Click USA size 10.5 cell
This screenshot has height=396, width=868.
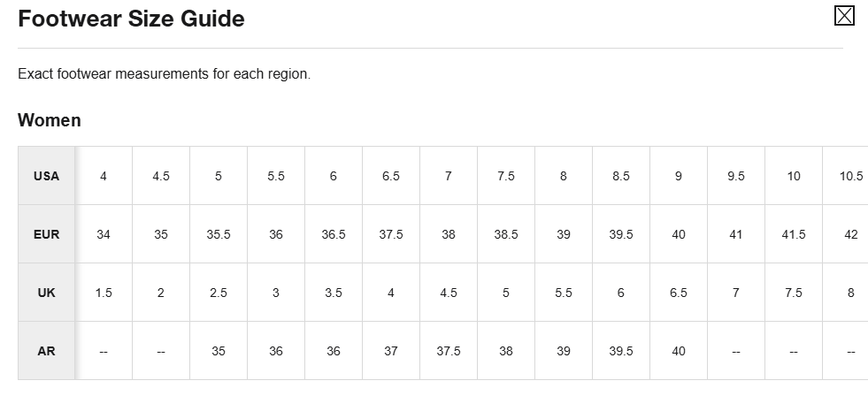[x=850, y=176]
